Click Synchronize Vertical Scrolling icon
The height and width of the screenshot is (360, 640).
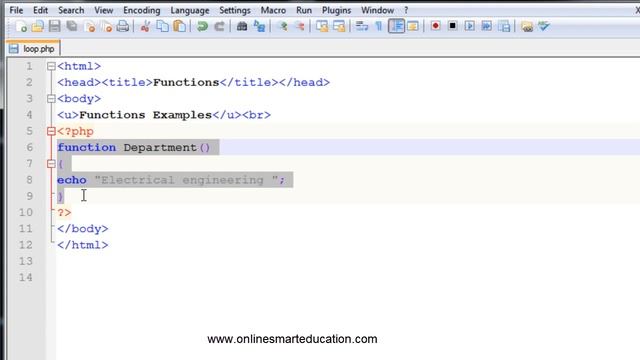[x=322, y=27]
